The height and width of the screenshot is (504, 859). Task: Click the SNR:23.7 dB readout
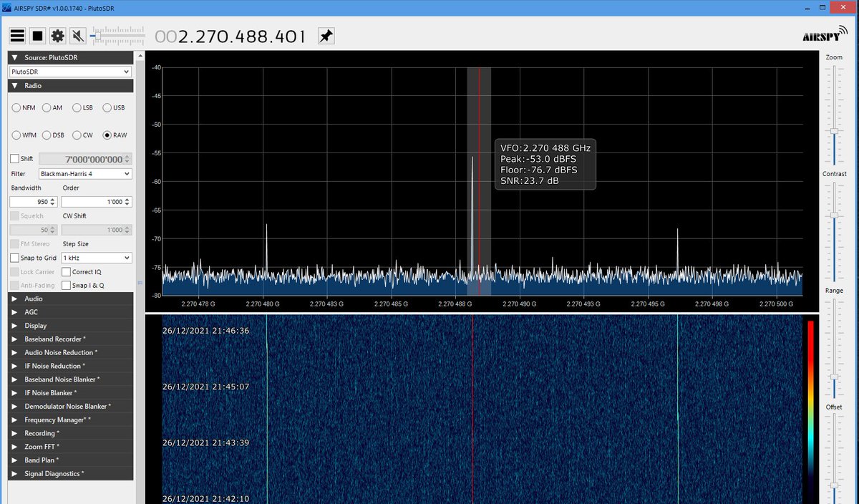click(x=530, y=181)
